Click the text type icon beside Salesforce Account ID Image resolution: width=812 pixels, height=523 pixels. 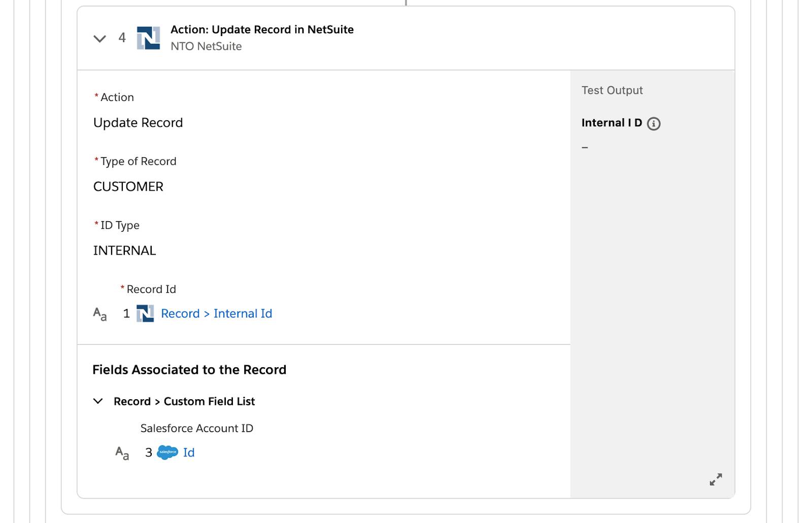pyautogui.click(x=122, y=453)
